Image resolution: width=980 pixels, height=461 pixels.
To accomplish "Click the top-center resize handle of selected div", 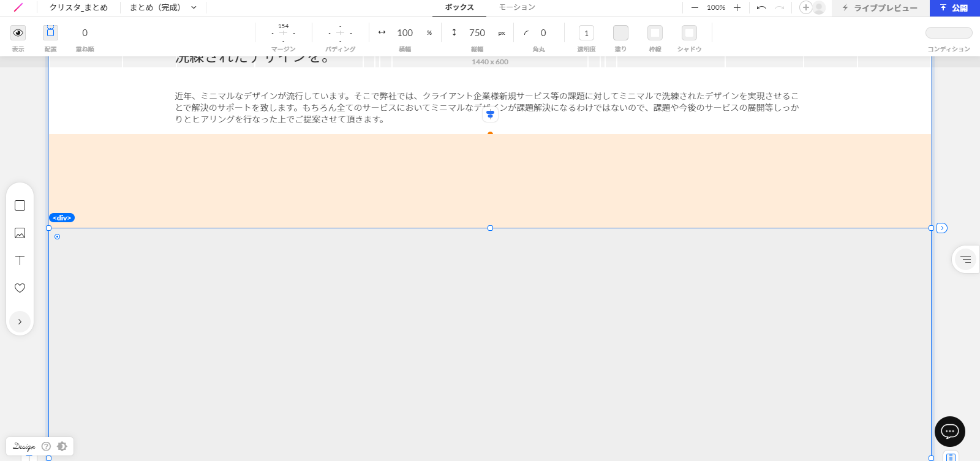I will pos(490,228).
